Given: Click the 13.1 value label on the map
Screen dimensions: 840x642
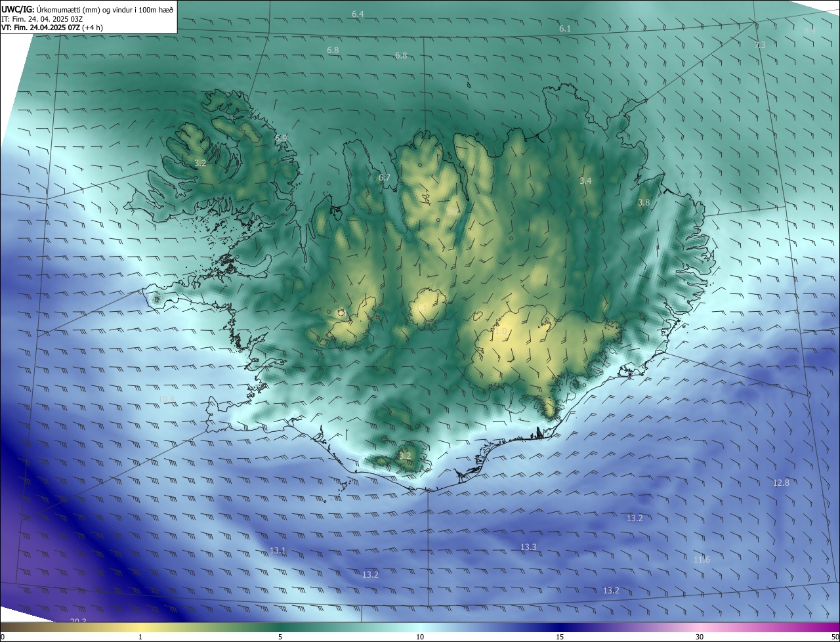Looking at the screenshot, I should click(x=278, y=550).
